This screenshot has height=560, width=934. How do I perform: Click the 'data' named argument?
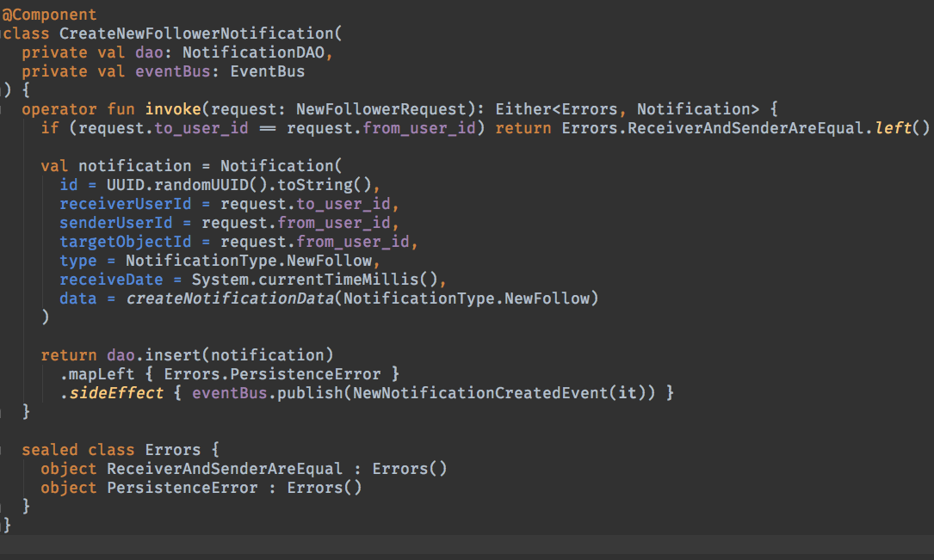pyautogui.click(x=78, y=298)
